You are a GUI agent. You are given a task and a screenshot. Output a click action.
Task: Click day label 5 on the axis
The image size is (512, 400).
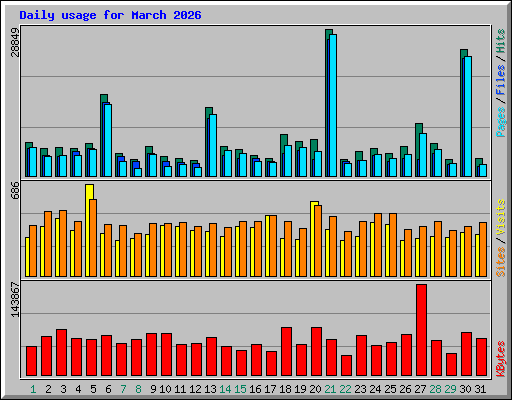coord(93,389)
